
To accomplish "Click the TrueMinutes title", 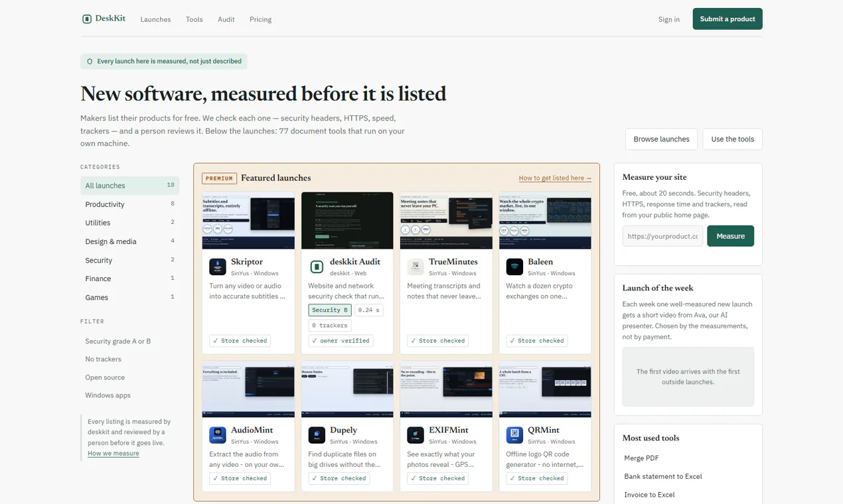I will [453, 262].
